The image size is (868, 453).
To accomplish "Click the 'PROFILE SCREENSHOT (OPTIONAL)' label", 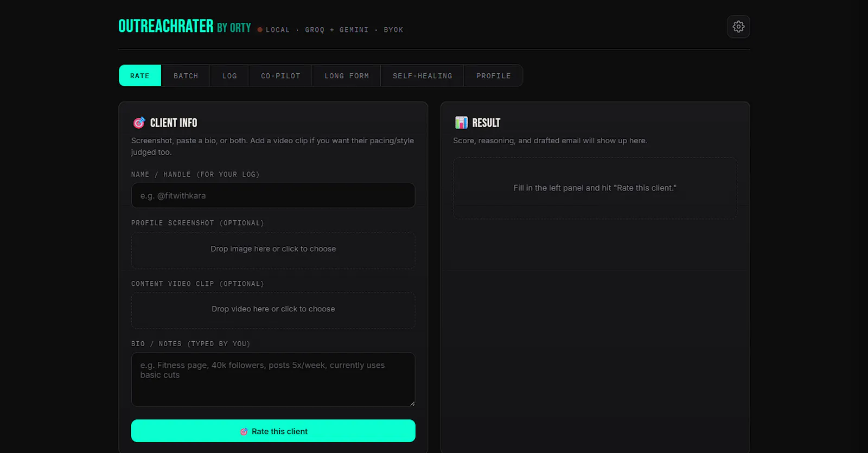I will click(197, 223).
